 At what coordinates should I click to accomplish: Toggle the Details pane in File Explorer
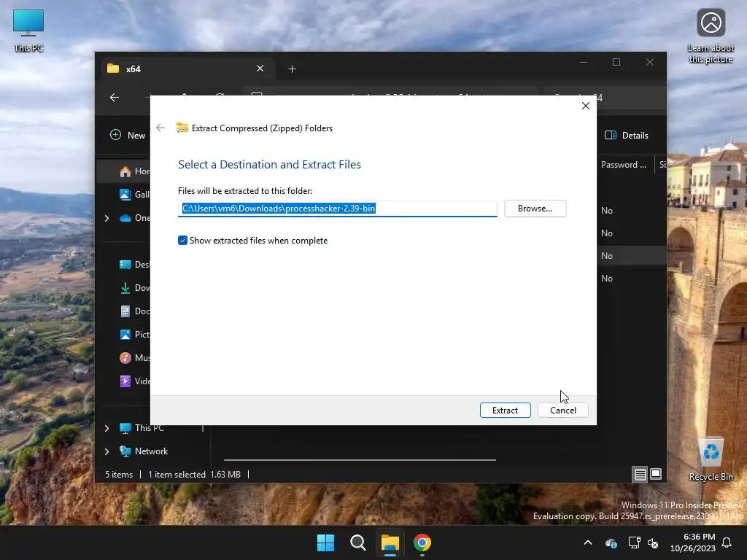(x=627, y=135)
